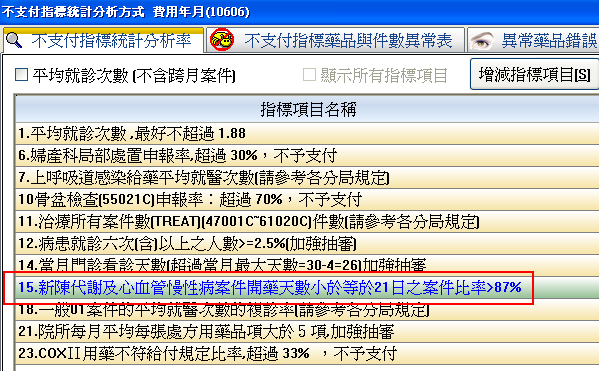599x371 pixels.
Task: Click 增減指標項目[S] button
Action: [534, 74]
